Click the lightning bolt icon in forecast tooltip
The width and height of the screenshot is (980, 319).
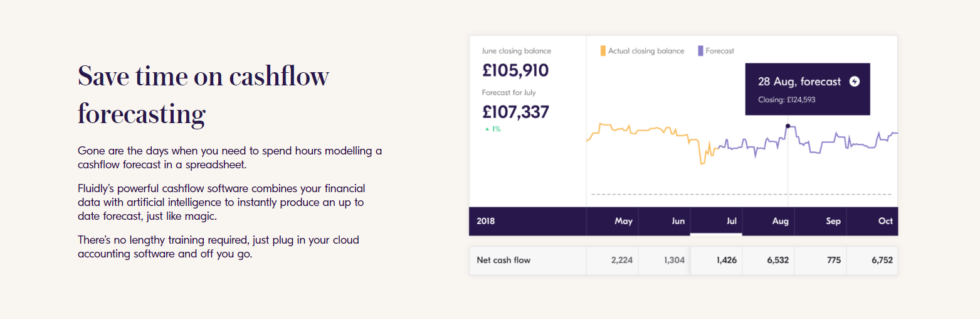point(854,82)
